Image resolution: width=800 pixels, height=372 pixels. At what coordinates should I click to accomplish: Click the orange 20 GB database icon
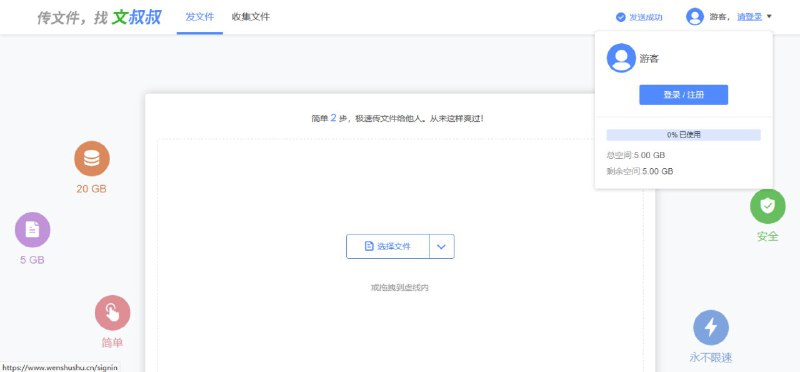pos(92,159)
